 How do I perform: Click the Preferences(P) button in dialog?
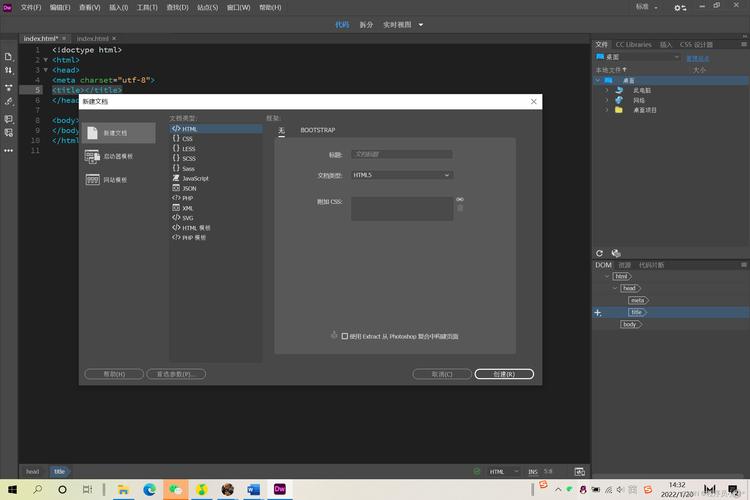[176, 374]
